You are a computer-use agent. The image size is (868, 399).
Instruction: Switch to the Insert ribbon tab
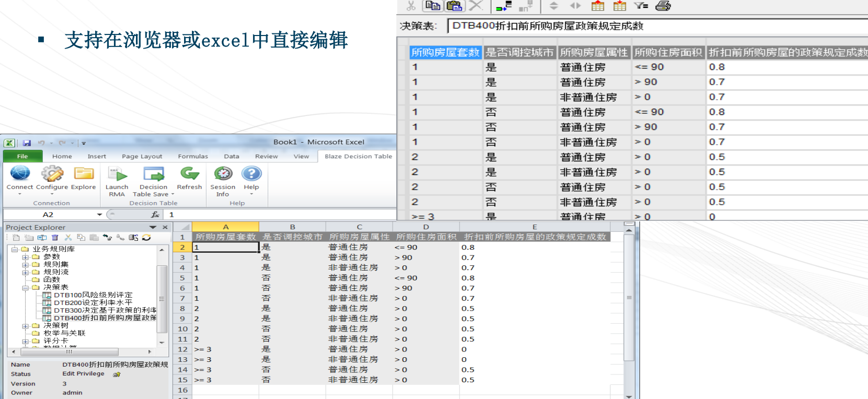click(97, 156)
